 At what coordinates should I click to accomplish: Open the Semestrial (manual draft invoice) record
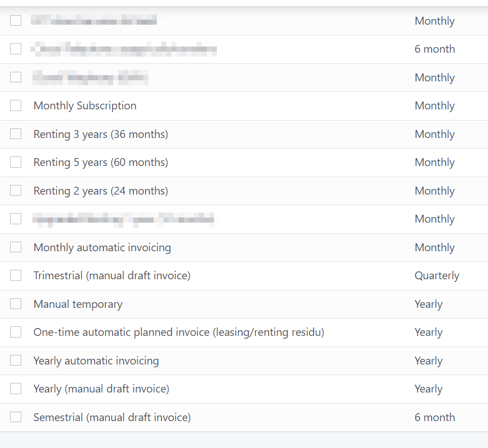(x=112, y=417)
